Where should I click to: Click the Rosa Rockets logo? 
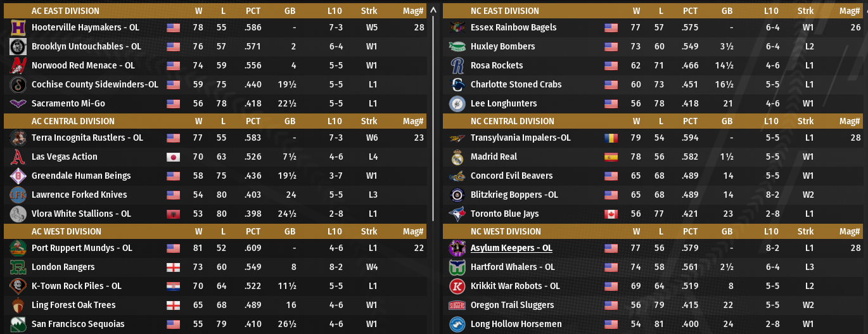pos(457,65)
